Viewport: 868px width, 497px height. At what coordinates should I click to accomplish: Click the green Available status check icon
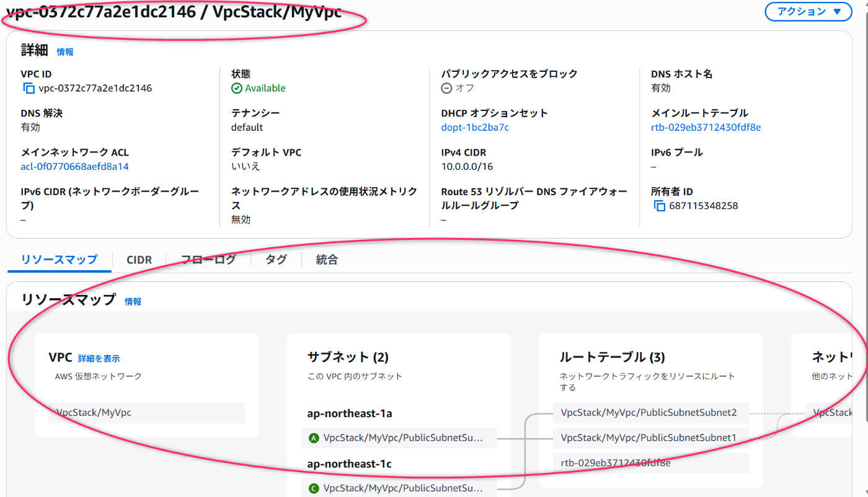(236, 88)
